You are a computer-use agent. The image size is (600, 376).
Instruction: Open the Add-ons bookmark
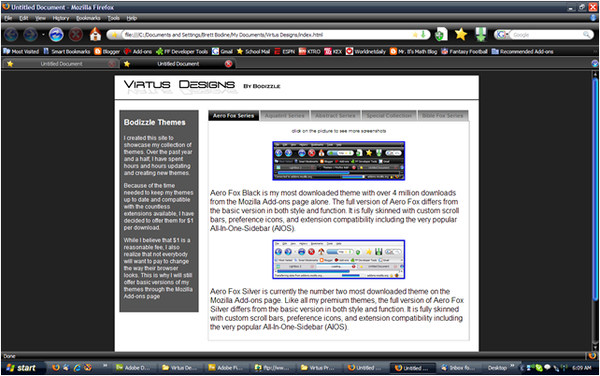(x=138, y=51)
